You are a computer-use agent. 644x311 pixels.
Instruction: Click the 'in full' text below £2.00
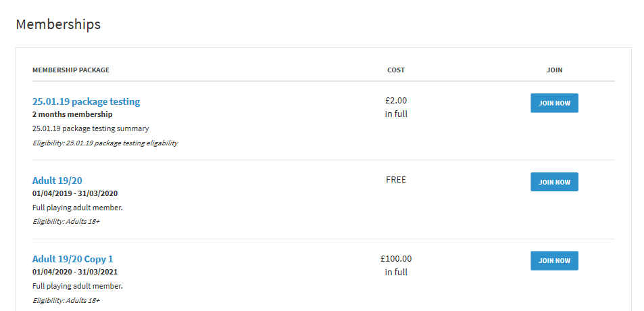click(x=396, y=114)
